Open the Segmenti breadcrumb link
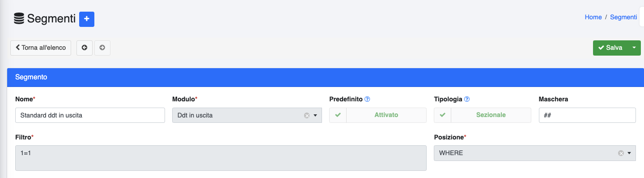 [x=623, y=17]
